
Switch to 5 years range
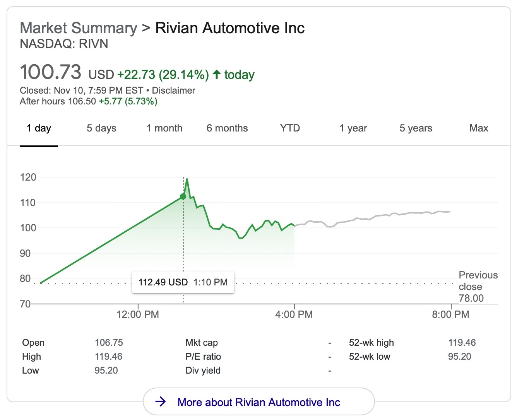point(416,128)
